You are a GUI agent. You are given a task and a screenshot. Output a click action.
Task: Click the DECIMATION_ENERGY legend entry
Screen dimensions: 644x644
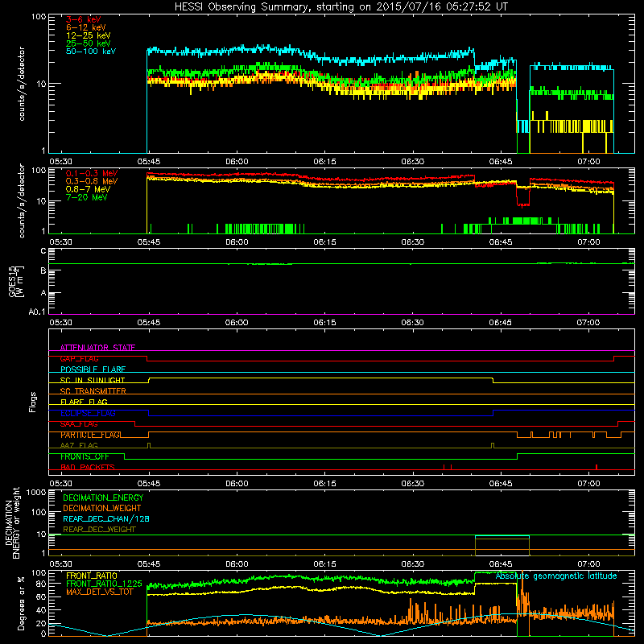[103, 497]
